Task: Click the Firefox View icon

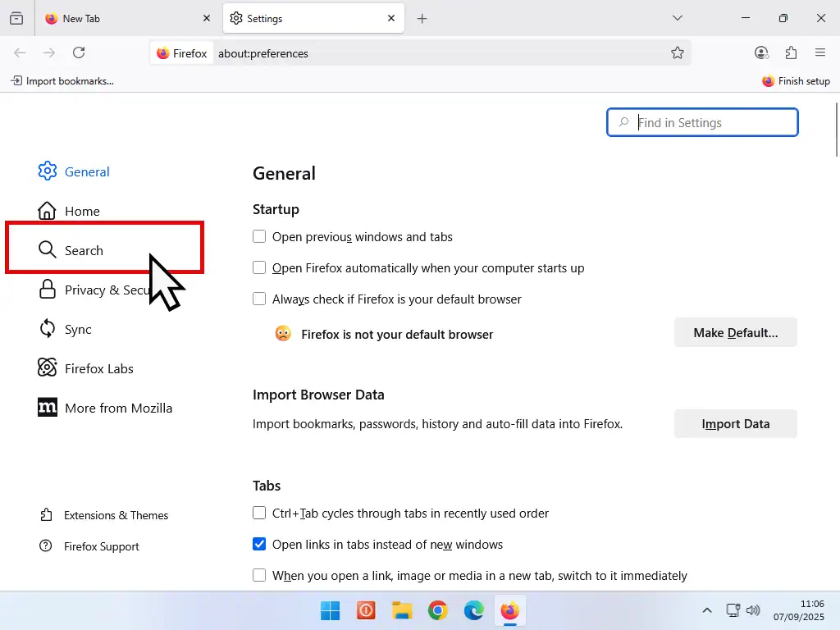Action: click(16, 18)
